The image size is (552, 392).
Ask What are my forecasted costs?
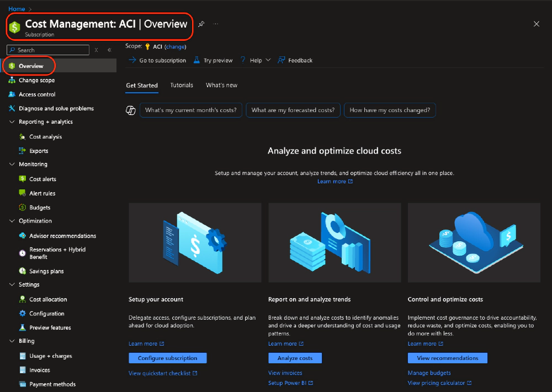click(293, 110)
